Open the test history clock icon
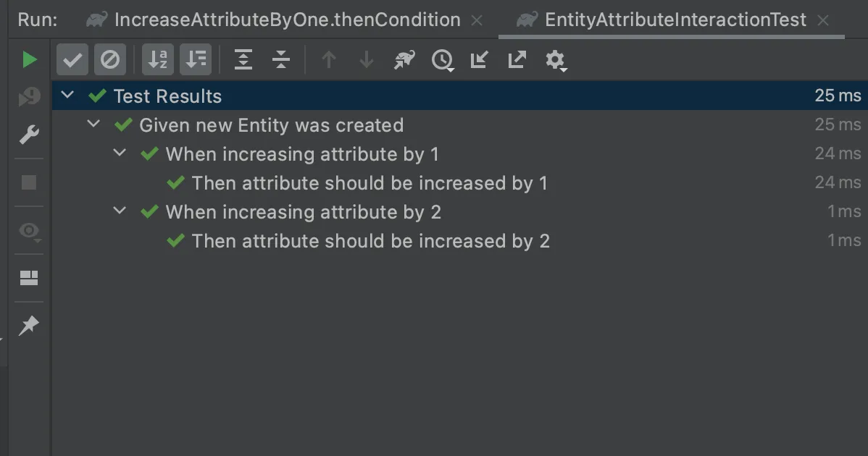The image size is (868, 456). (x=442, y=60)
